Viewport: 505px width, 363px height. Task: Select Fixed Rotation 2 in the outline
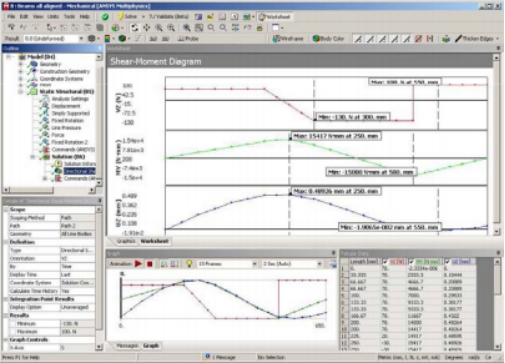tap(69, 142)
